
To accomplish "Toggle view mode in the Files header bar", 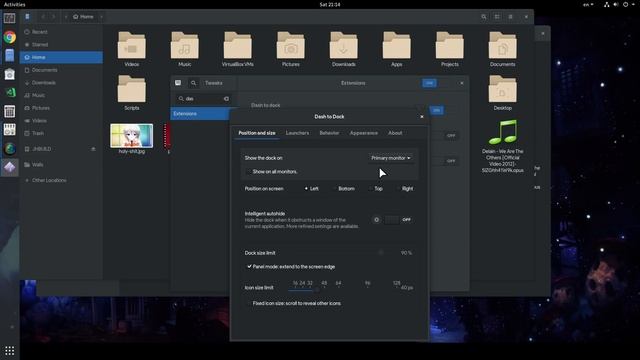I will [497, 17].
